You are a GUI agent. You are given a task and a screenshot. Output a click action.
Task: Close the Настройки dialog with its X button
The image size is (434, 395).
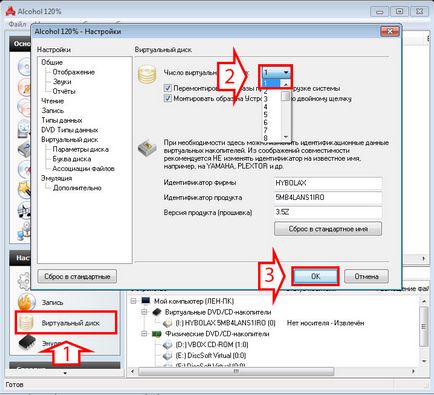pyautogui.click(x=390, y=32)
